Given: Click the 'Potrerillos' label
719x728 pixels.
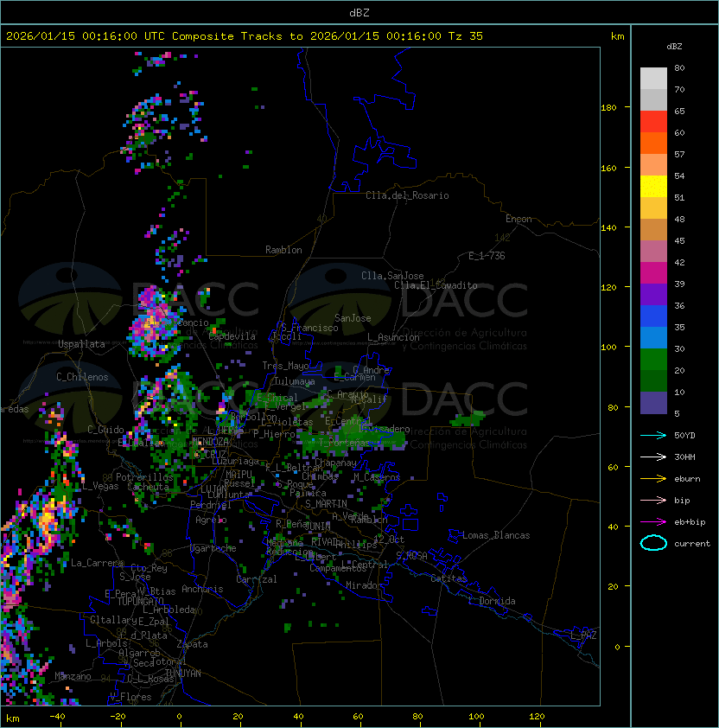Looking at the screenshot, I should coord(144,477).
